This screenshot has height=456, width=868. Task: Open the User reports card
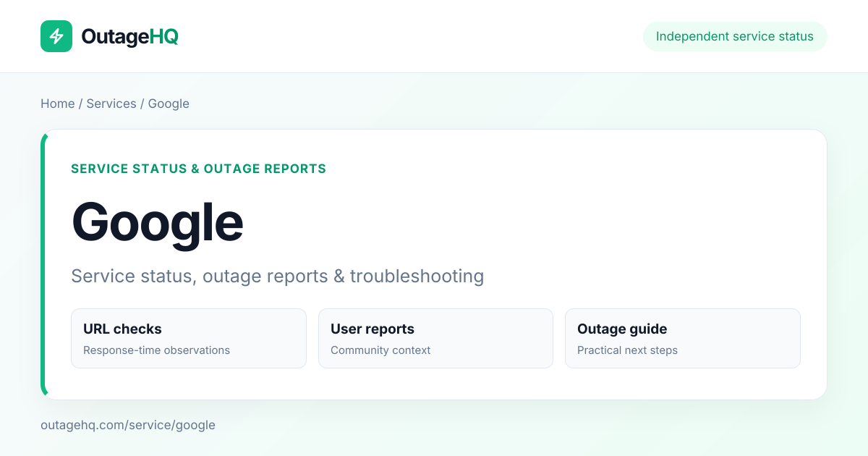tap(435, 339)
